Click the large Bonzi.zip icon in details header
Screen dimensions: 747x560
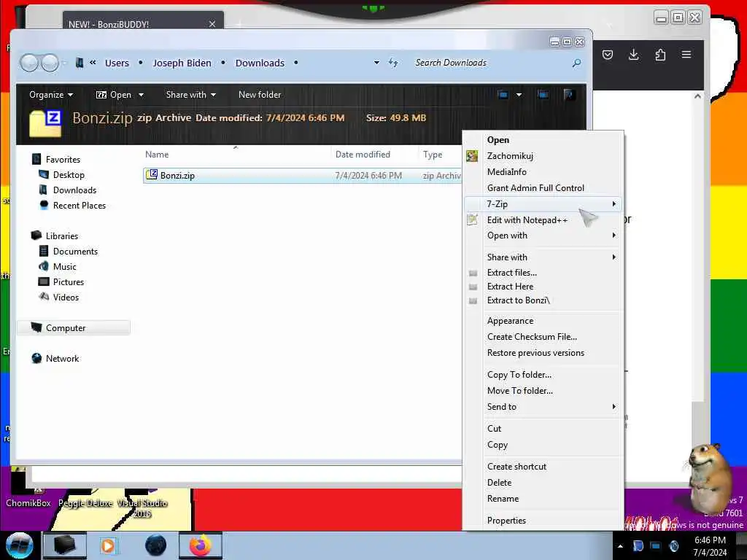[x=46, y=122]
